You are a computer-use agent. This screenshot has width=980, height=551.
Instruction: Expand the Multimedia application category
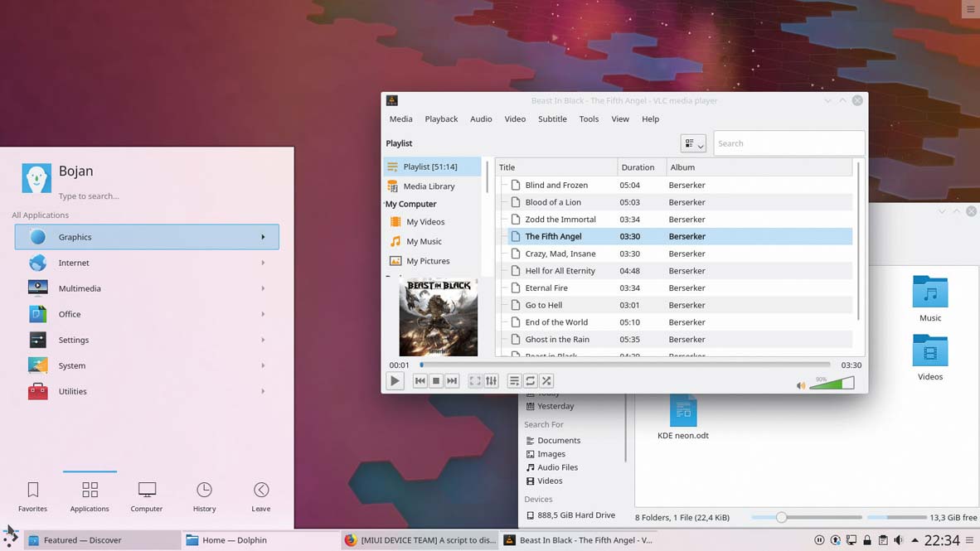pos(147,288)
